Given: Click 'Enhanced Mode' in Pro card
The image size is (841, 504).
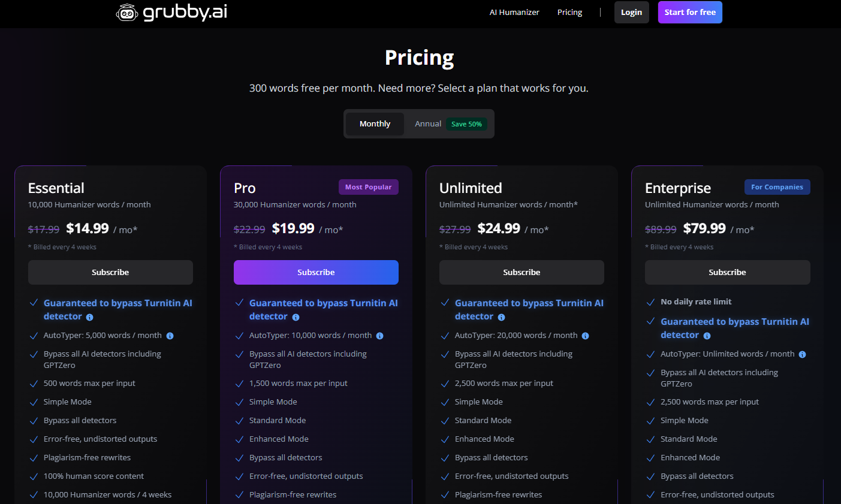Looking at the screenshot, I should pyautogui.click(x=279, y=439).
